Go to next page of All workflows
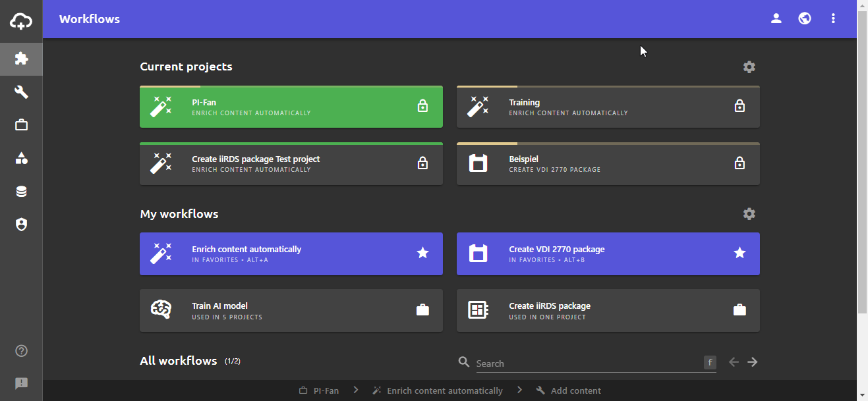868x401 pixels. (753, 362)
